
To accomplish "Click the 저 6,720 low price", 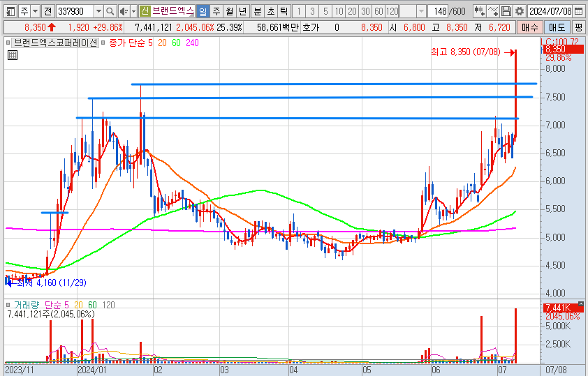I will (494, 27).
